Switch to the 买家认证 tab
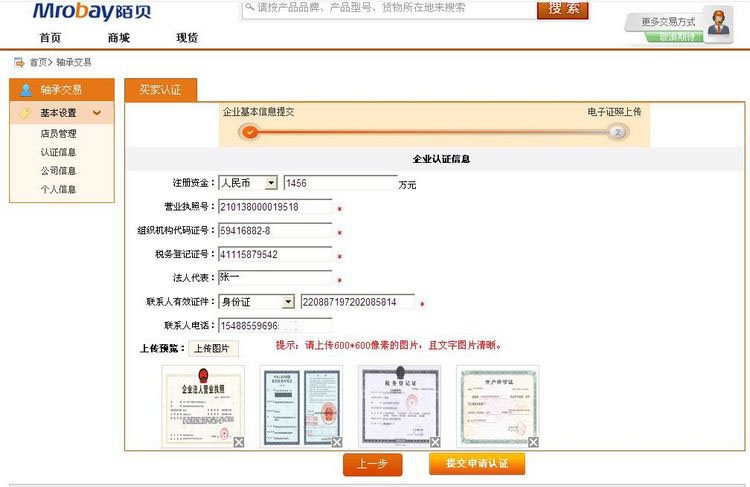The image size is (750, 487). tap(160, 90)
